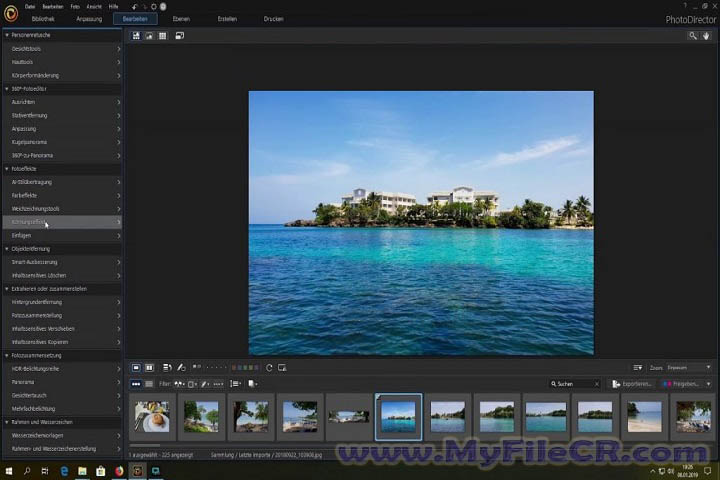
Task: Collapse the Objektentfernung section
Action: pyautogui.click(x=6, y=248)
